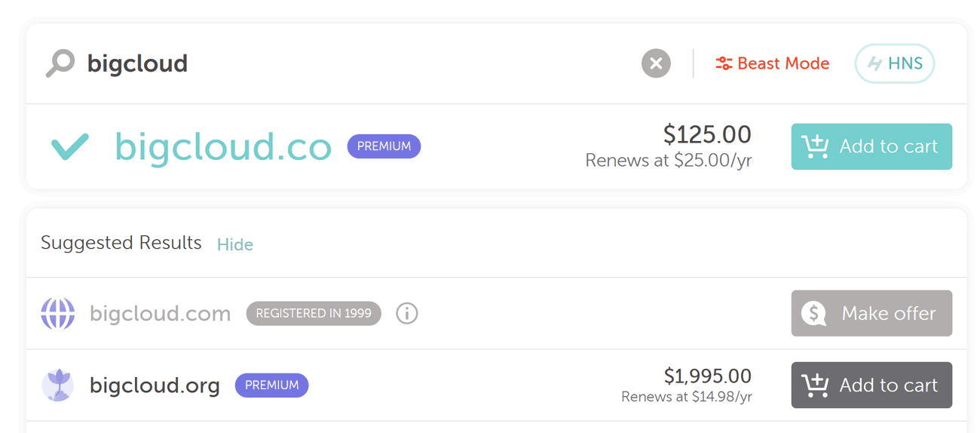Clear the bigcloud search query

coord(656,63)
